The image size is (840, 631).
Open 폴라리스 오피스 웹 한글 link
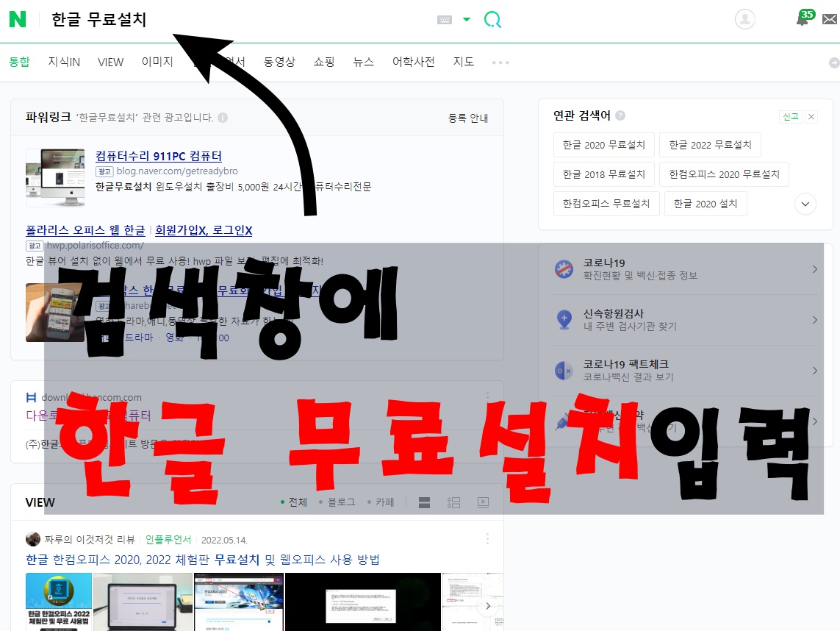point(86,230)
